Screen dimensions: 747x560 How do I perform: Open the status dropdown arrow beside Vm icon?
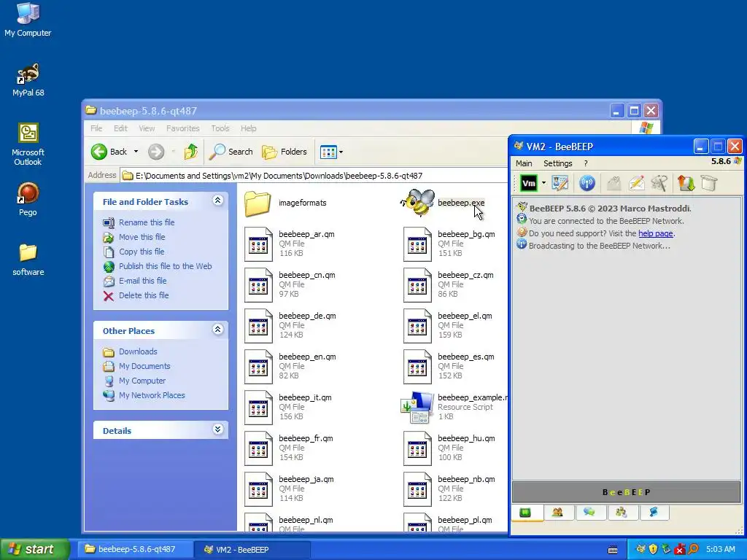[x=543, y=183]
